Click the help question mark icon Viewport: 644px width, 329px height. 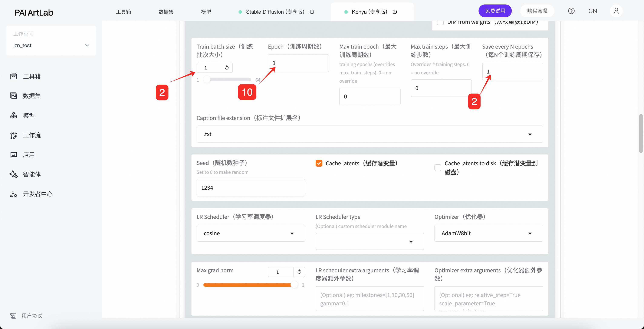pyautogui.click(x=571, y=11)
